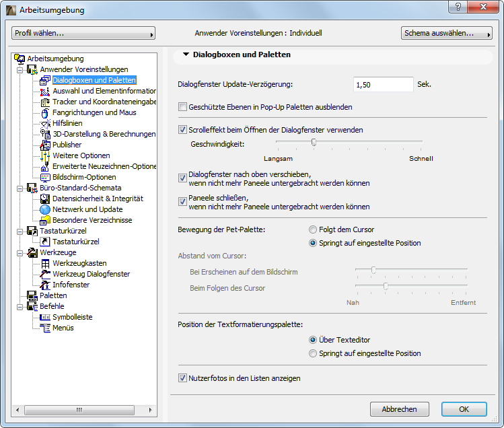The image size is (504, 428).
Task: Collapse the Büro-Standard-Schemata tree node
Action: pyautogui.click(x=20, y=188)
